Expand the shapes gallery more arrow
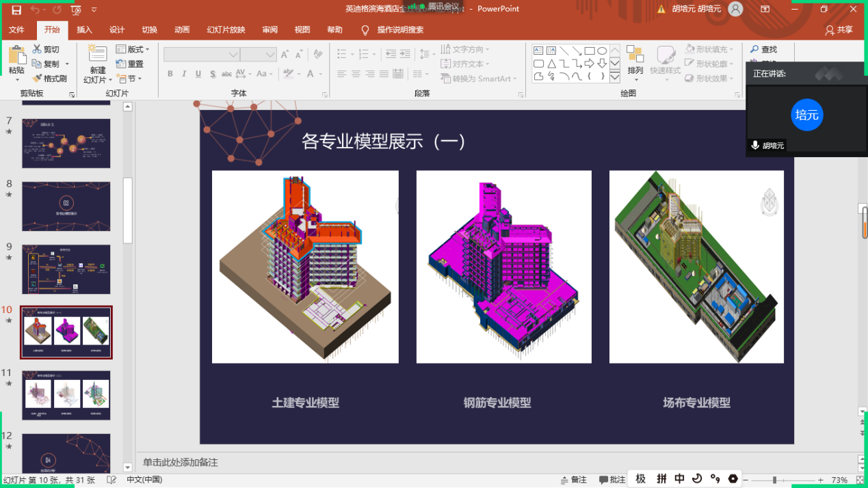Image resolution: width=868 pixels, height=488 pixels. 614,77
